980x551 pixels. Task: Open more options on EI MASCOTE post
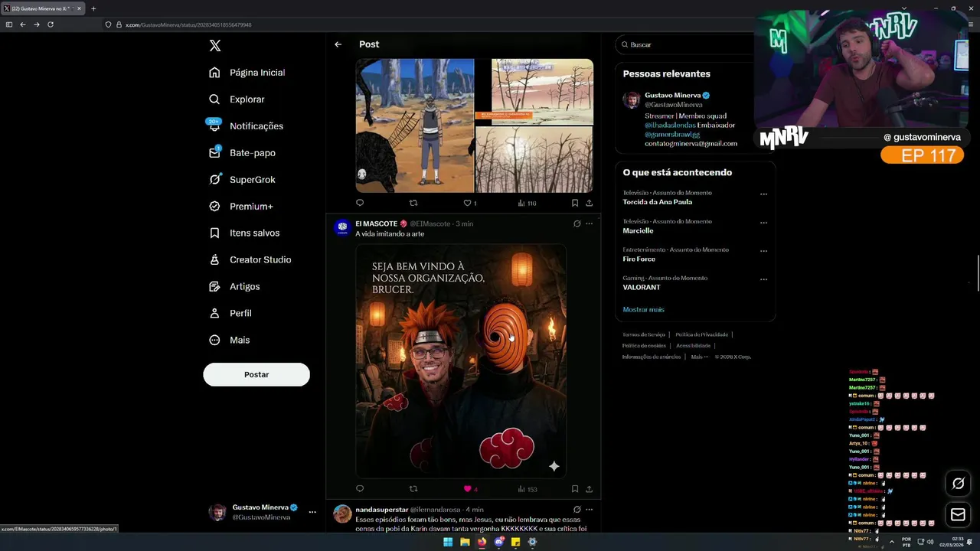tap(589, 223)
